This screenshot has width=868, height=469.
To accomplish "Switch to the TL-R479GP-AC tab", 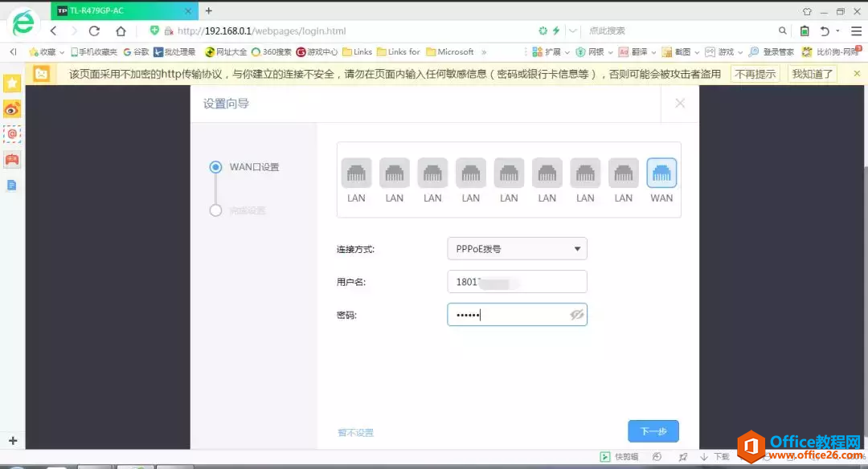I will tap(124, 10).
